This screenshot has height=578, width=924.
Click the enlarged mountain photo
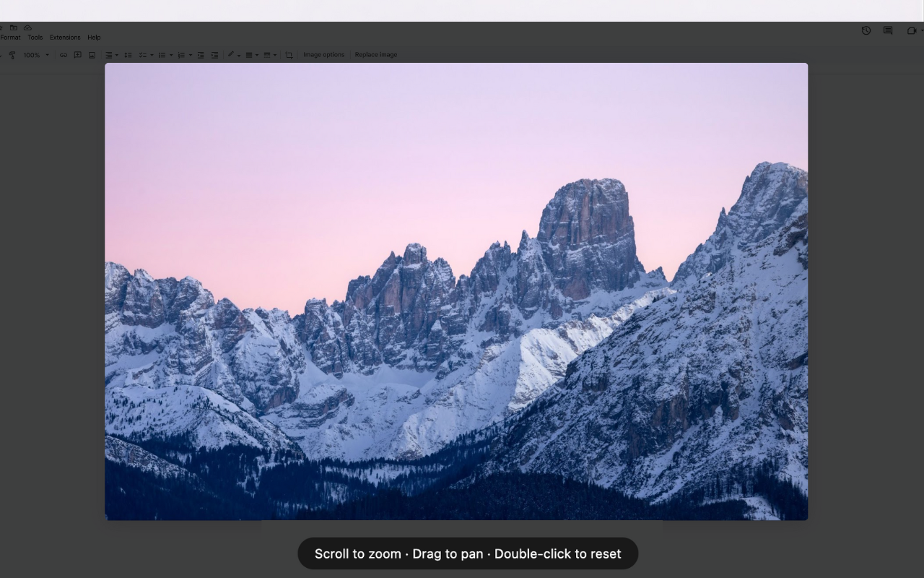[x=456, y=291]
